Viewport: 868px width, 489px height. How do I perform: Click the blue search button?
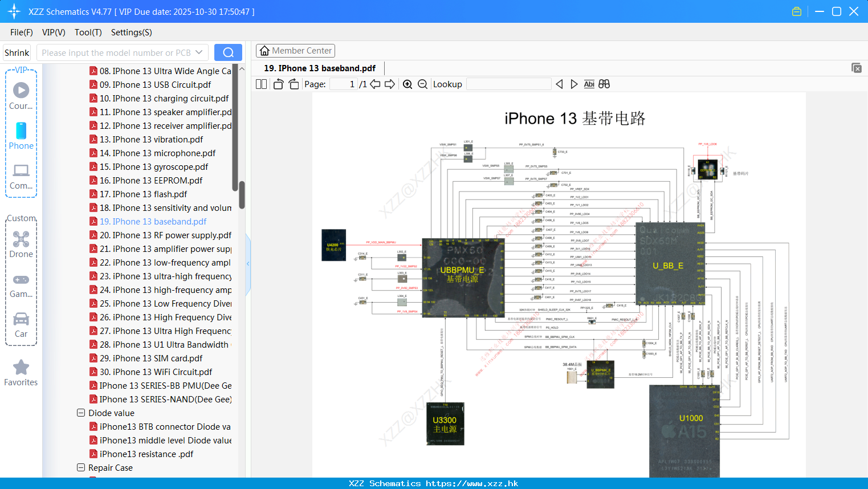click(228, 52)
